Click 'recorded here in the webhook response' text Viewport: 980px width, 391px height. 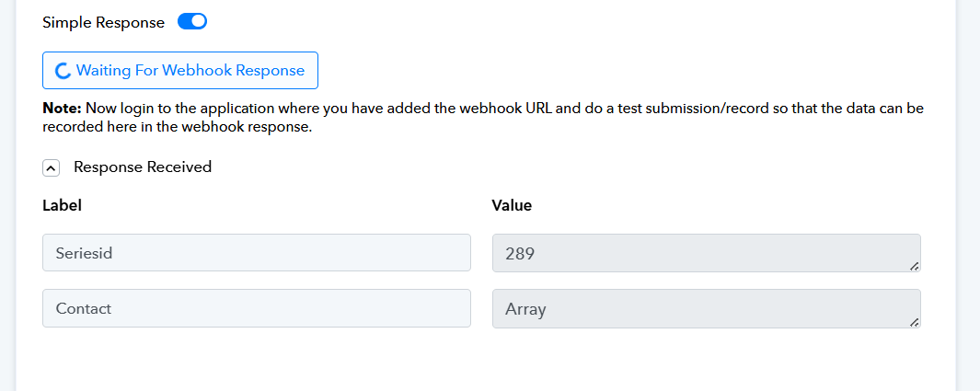(177, 127)
